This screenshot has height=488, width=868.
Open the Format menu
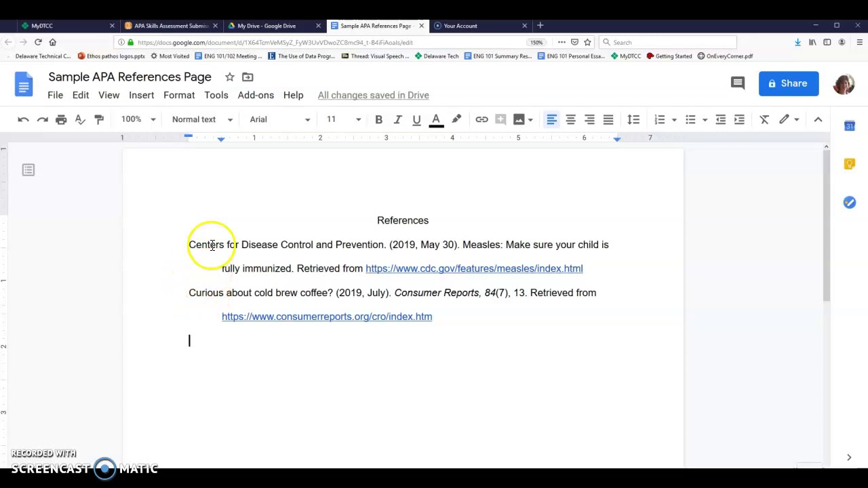tap(179, 95)
